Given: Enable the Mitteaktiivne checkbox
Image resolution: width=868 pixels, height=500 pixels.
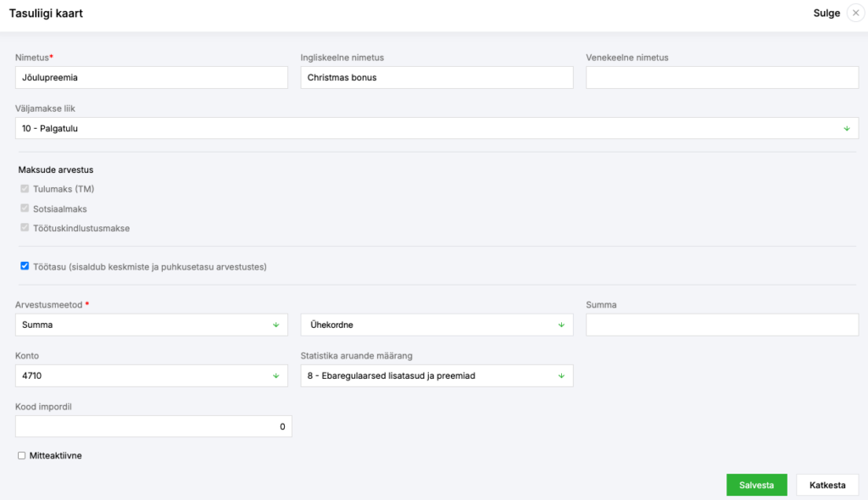Looking at the screenshot, I should [x=21, y=456].
